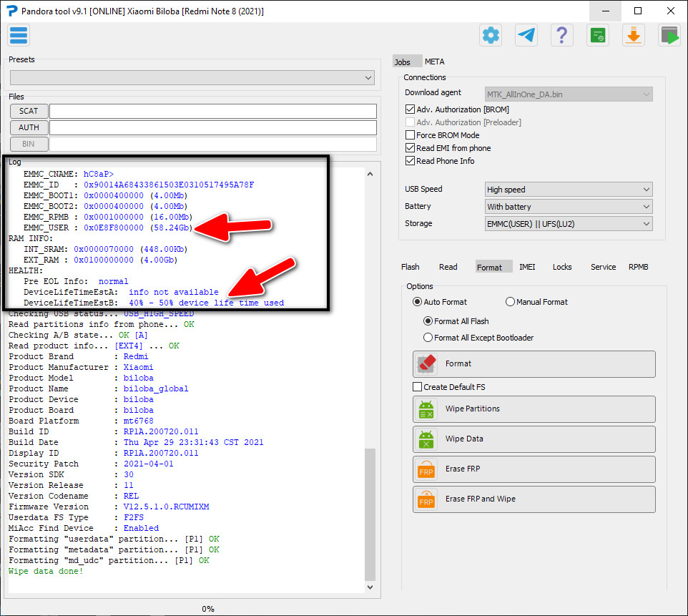Select Auto Format radio button
The width and height of the screenshot is (688, 616).
417,302
